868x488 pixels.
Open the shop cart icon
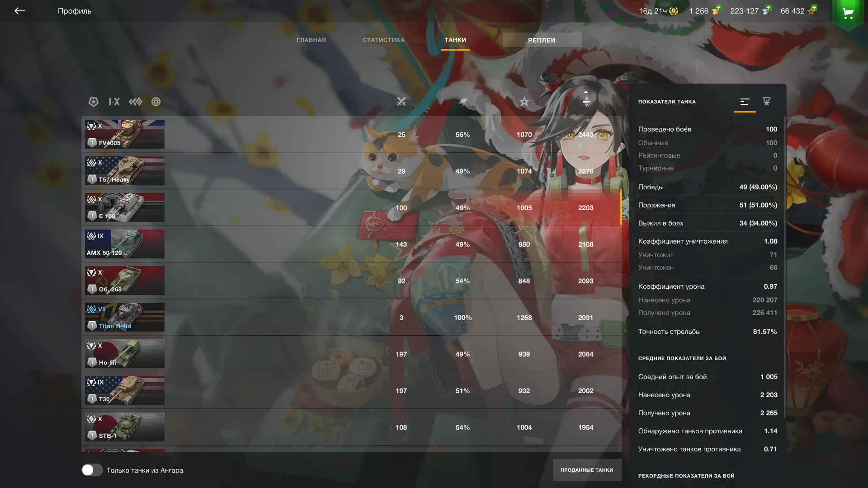[848, 13]
